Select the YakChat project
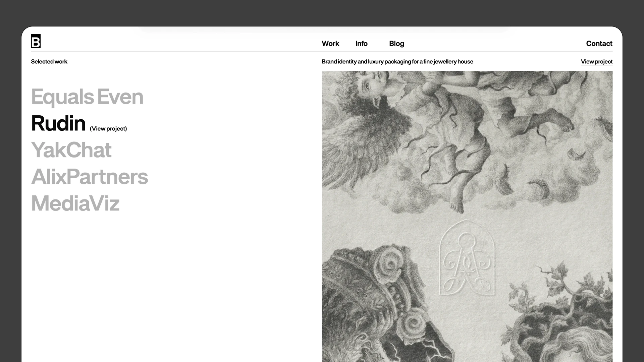Image resolution: width=644 pixels, height=362 pixels. pyautogui.click(x=71, y=150)
